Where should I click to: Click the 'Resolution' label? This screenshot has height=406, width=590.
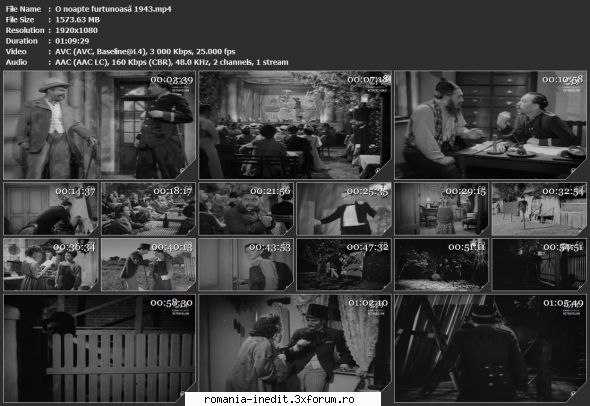(25, 30)
